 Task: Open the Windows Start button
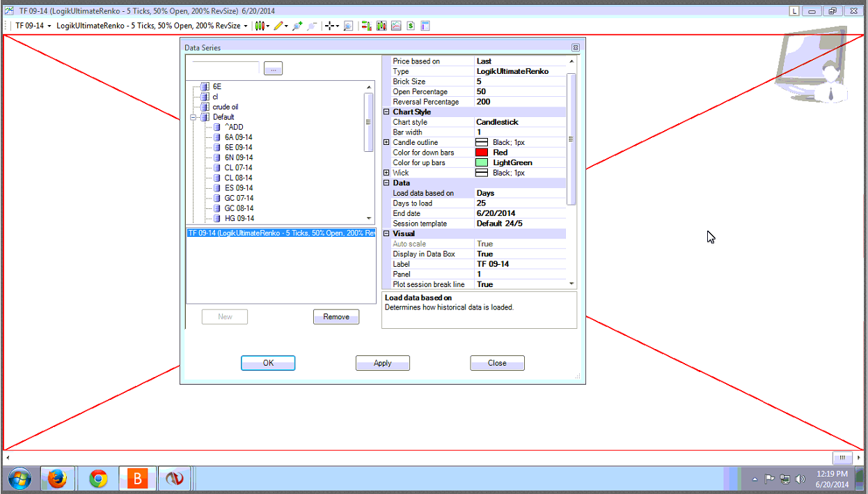pyautogui.click(x=19, y=479)
